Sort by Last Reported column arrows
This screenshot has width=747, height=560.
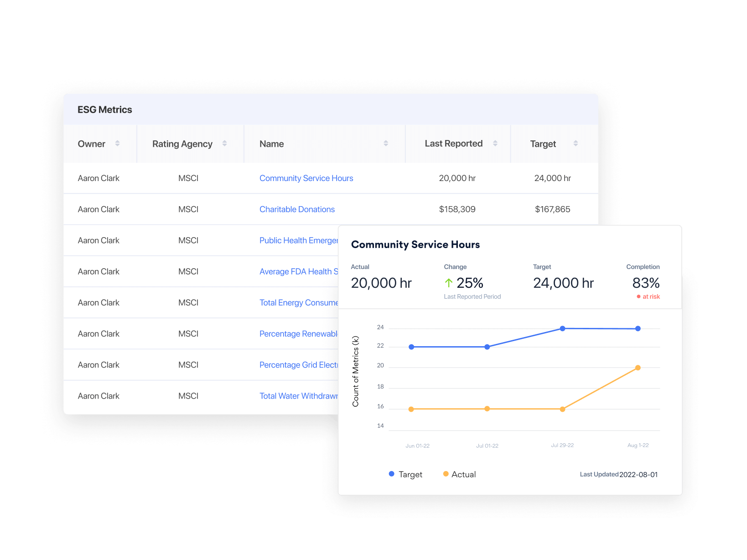495,144
